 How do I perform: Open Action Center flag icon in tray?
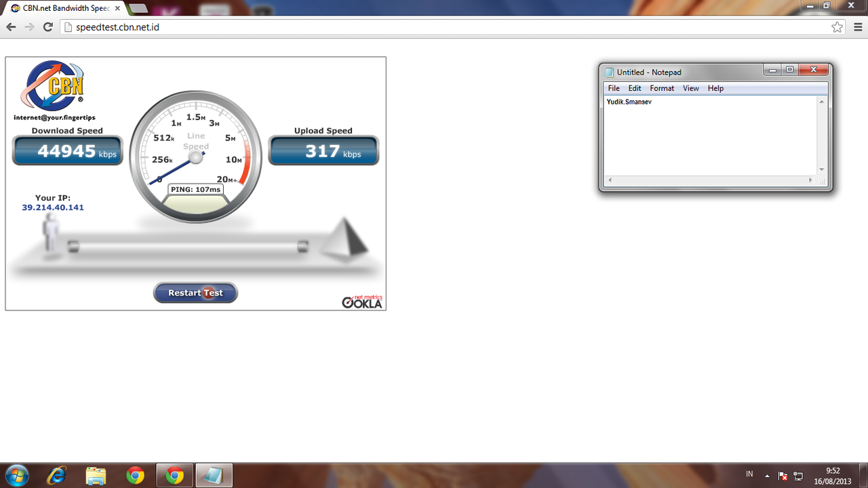tap(783, 476)
